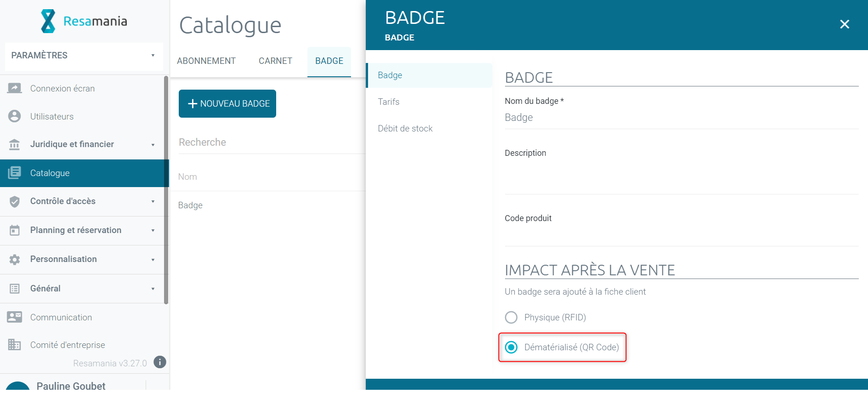Click the Personnalisation gear icon
This screenshot has width=868, height=410.
click(15, 259)
